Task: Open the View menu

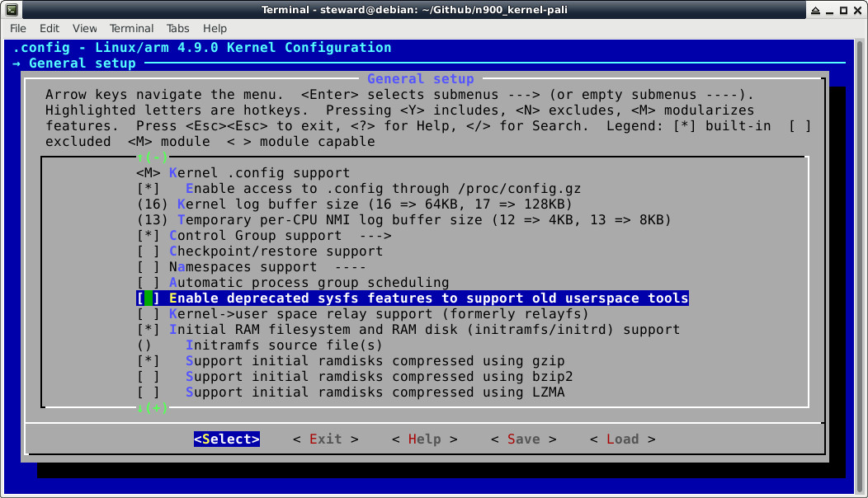Action: [84, 28]
